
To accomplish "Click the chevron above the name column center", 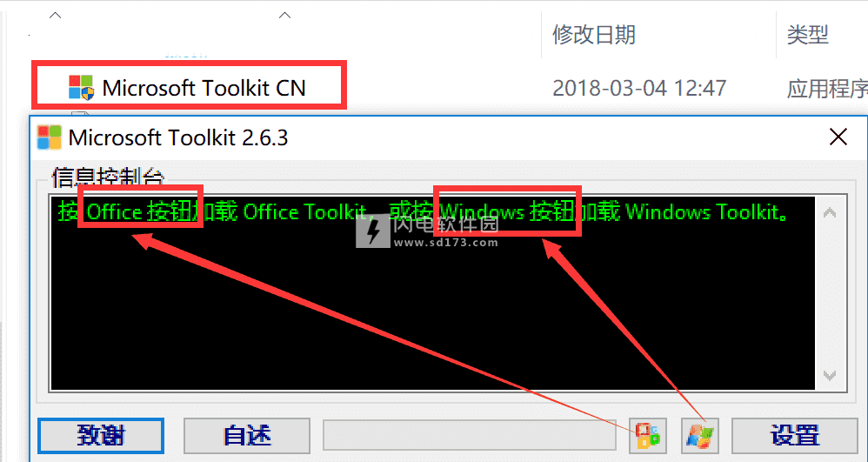I will 284,16.
